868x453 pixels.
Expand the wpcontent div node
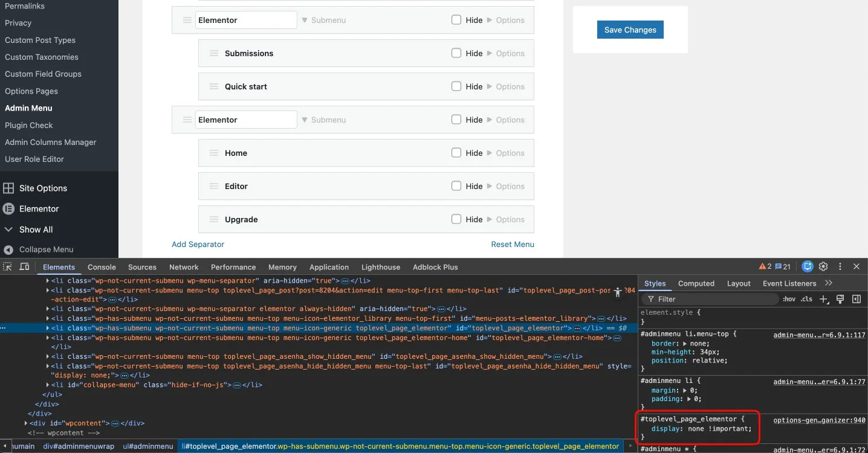pos(26,423)
